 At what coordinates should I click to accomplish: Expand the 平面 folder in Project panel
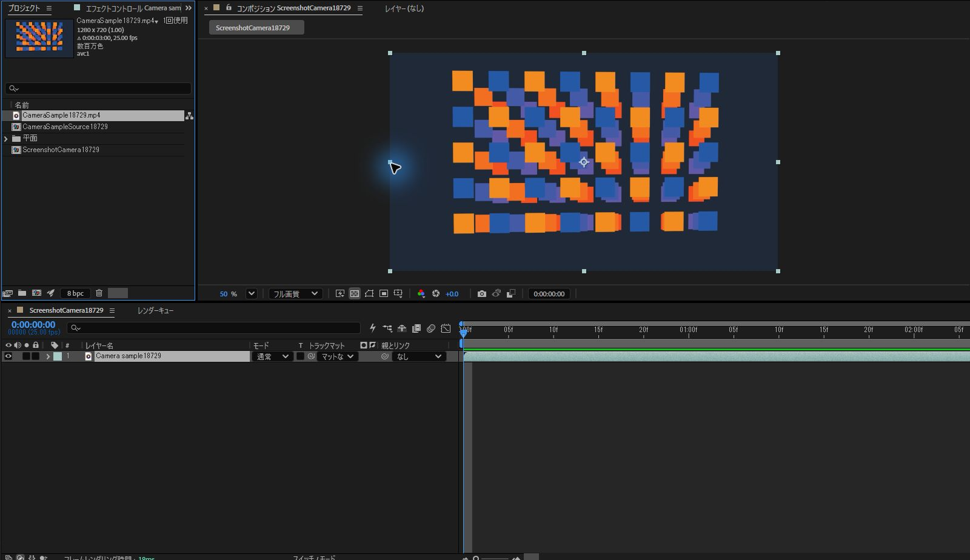[6, 139]
